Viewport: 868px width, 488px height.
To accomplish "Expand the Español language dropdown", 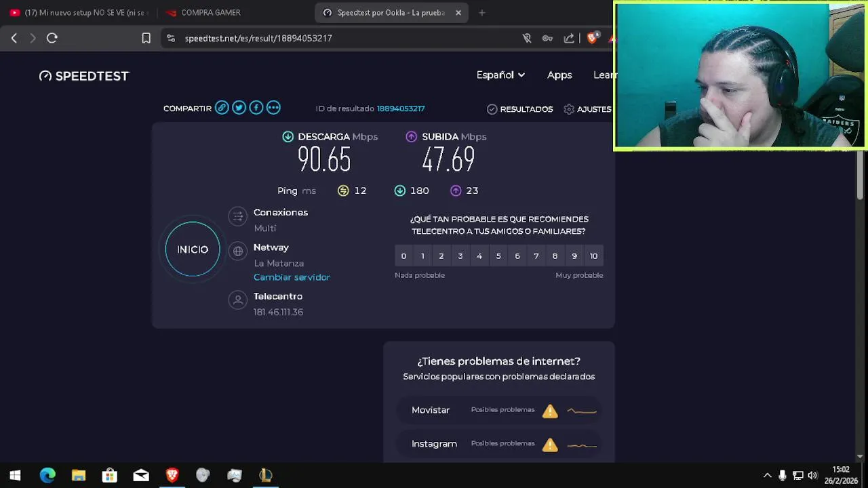I will pyautogui.click(x=500, y=75).
